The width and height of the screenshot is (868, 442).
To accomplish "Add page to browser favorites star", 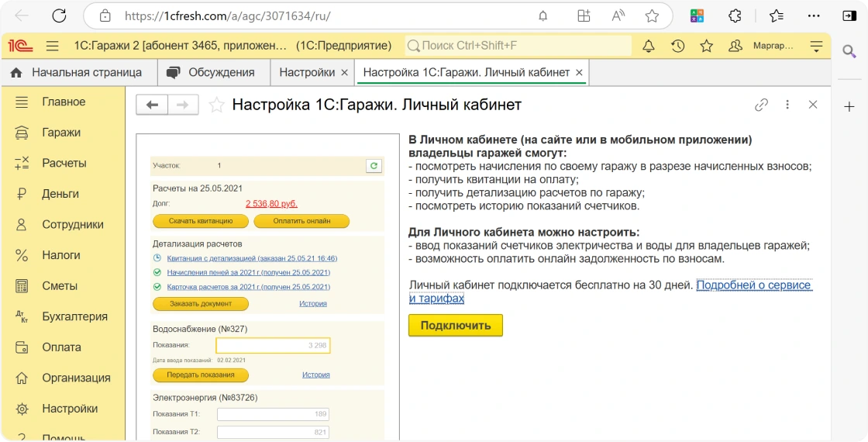I will click(652, 16).
